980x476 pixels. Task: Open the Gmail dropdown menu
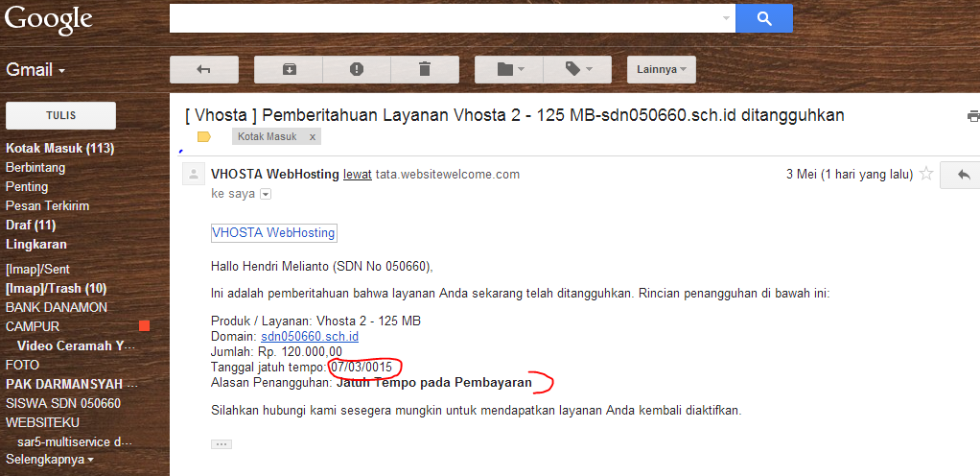35,69
